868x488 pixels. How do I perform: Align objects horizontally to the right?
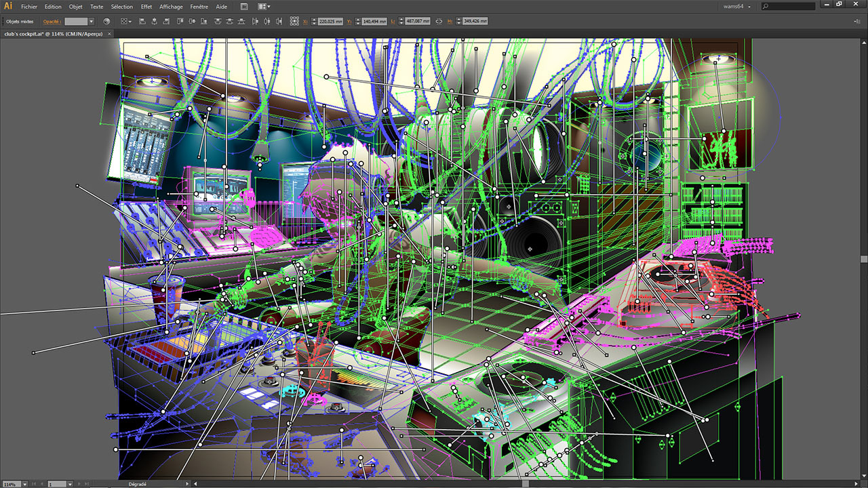[166, 22]
